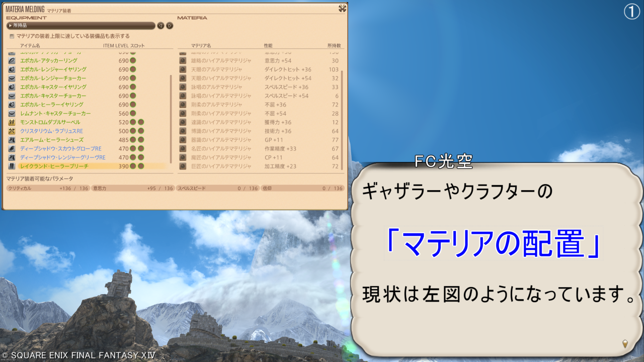Open the 所持品 equipment source dropdown
The width and height of the screenshot is (644, 362).
[80, 25]
